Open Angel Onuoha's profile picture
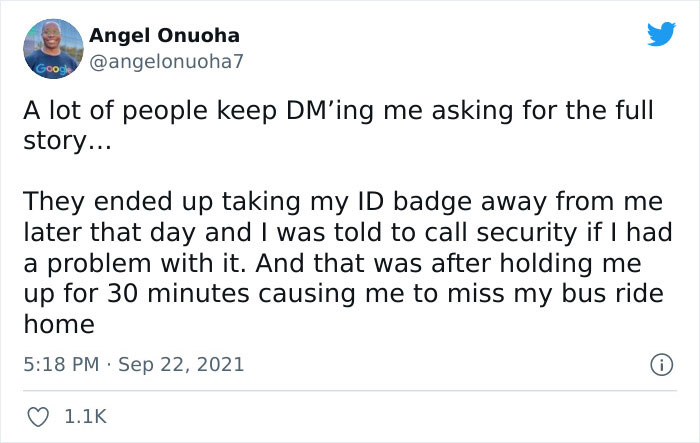Viewport: 700px width, 443px height. coord(49,46)
